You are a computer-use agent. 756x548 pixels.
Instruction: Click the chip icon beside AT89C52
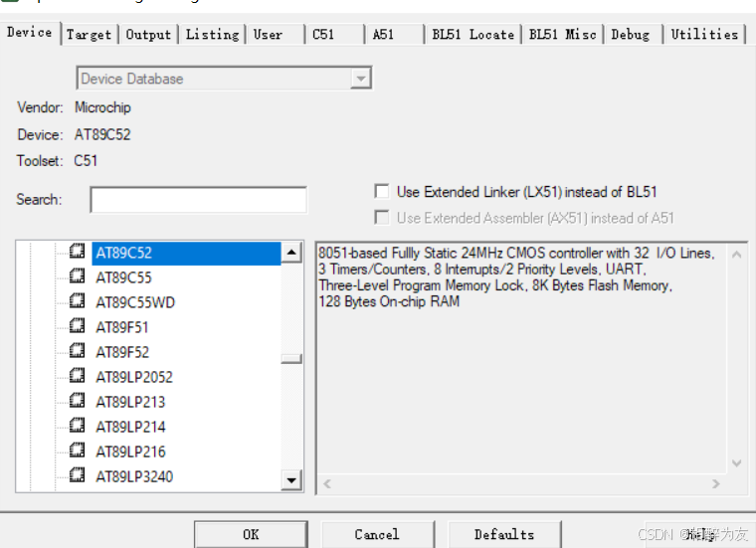[x=78, y=251]
